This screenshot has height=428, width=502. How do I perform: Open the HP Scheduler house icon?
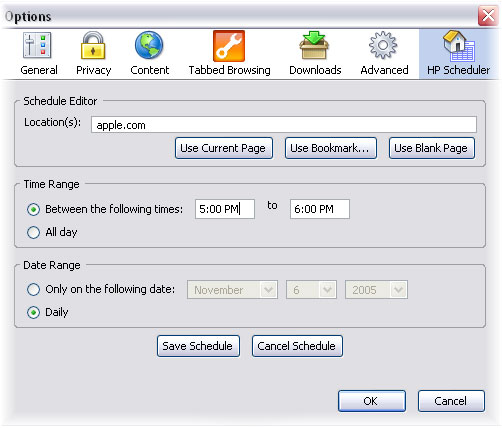pyautogui.click(x=459, y=46)
